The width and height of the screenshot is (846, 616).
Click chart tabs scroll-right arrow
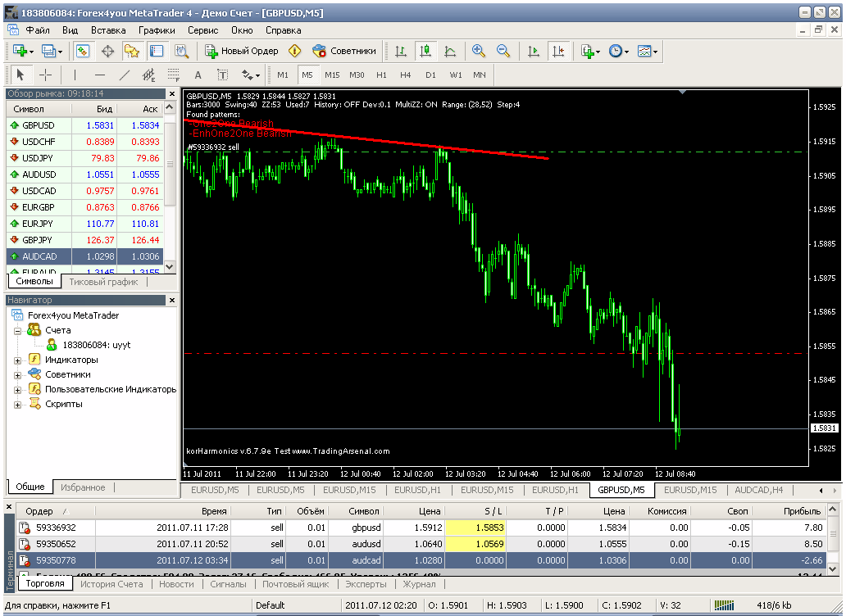pos(835,491)
